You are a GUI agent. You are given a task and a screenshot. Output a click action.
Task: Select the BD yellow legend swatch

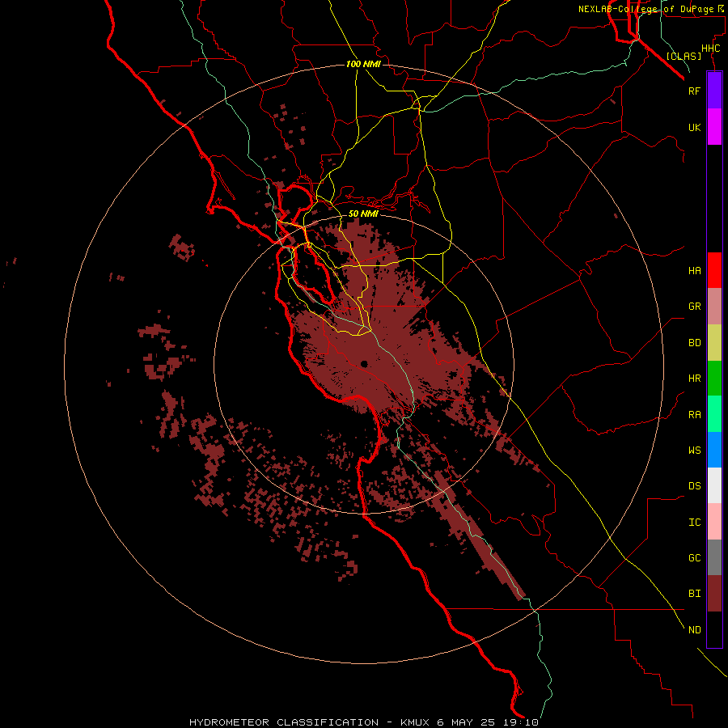click(x=714, y=343)
